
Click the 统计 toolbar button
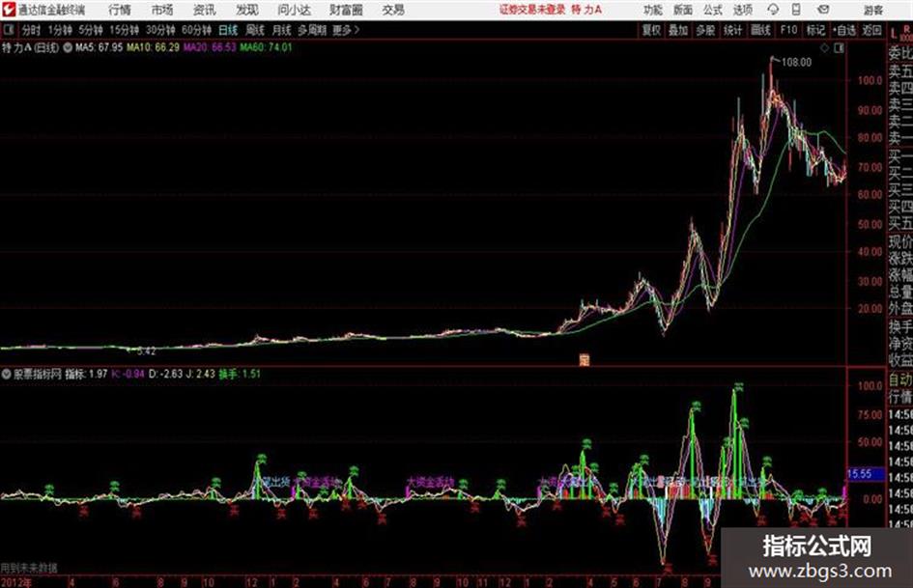point(733,30)
